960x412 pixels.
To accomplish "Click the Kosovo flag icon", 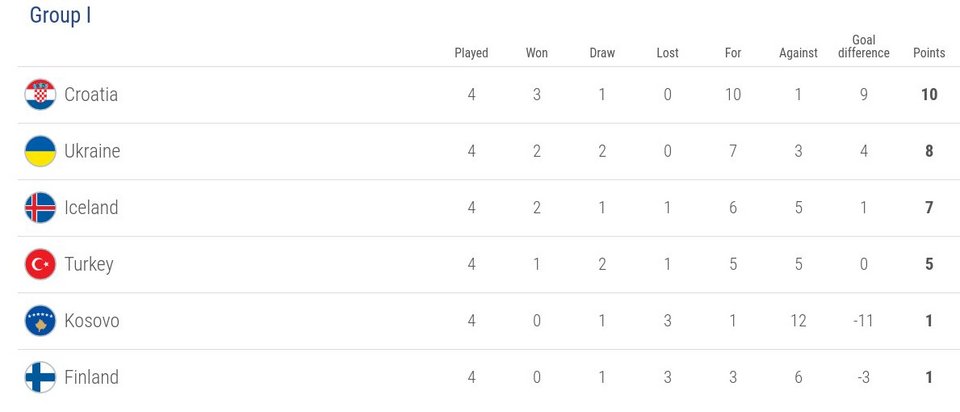I will [x=40, y=321].
